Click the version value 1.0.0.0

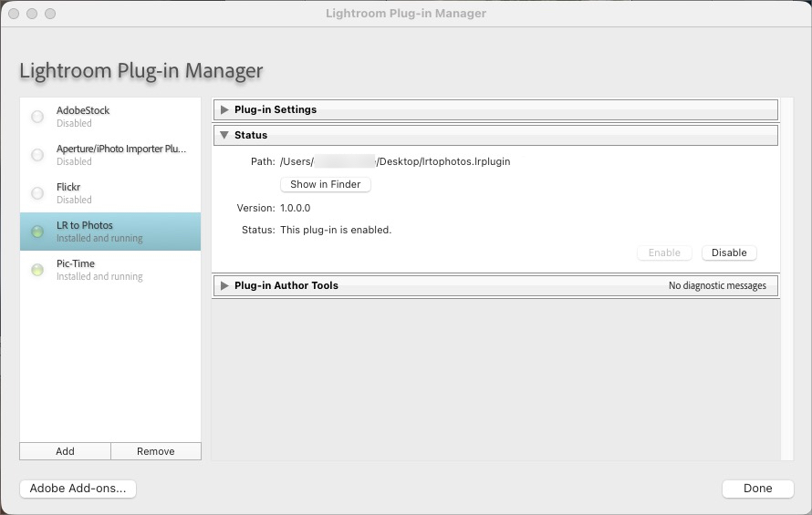(x=296, y=208)
